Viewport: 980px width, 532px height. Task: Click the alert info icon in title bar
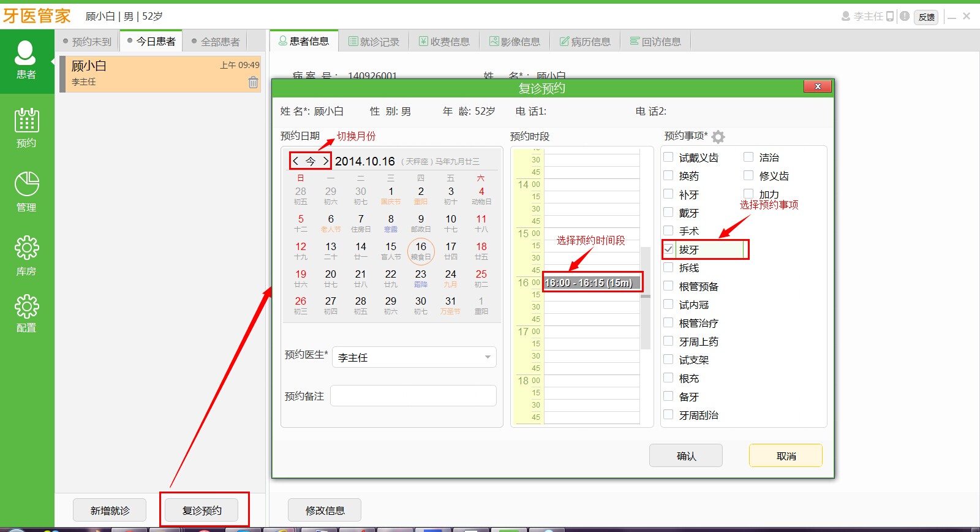[x=905, y=17]
